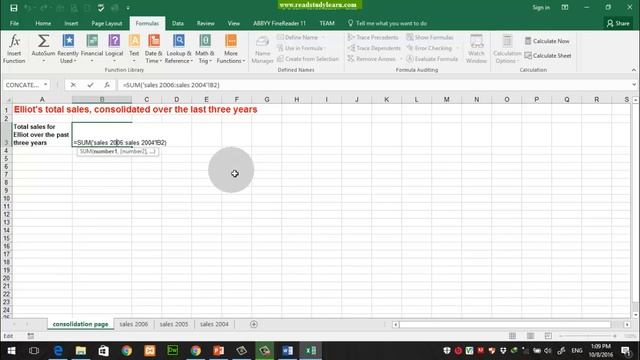Save the workbook from Quick Access

[x=13, y=8]
